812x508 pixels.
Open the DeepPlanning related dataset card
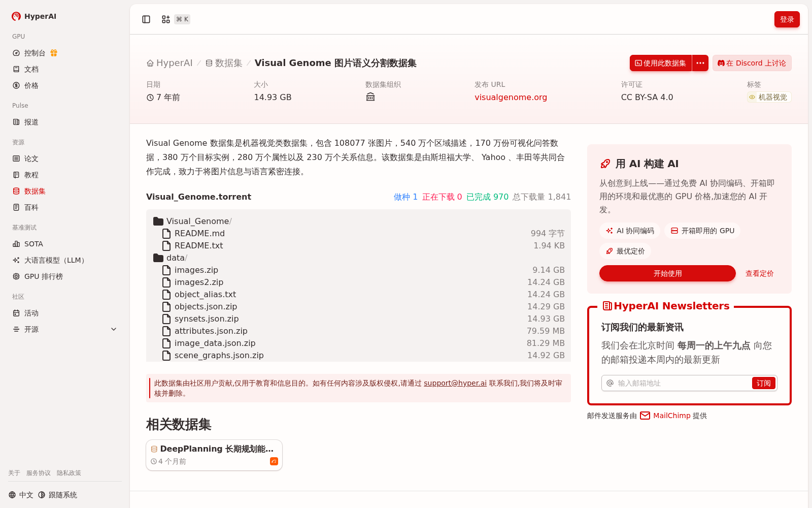(214, 455)
